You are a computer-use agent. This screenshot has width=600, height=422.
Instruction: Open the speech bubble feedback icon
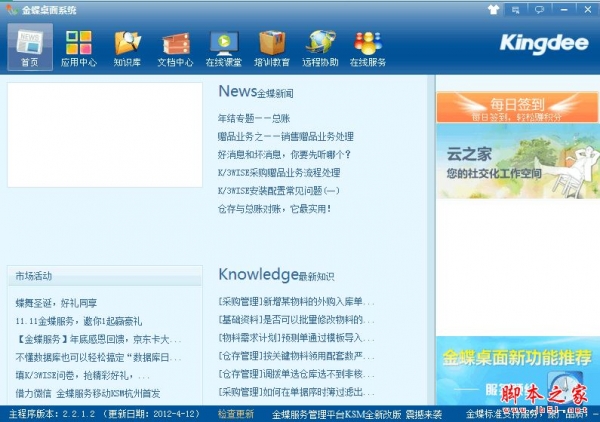(x=540, y=10)
